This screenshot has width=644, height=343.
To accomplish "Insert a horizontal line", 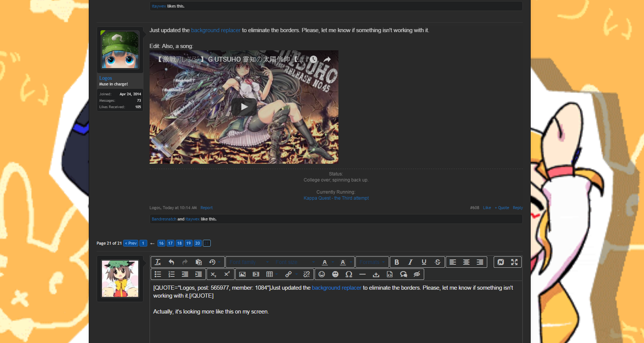I will (x=363, y=274).
